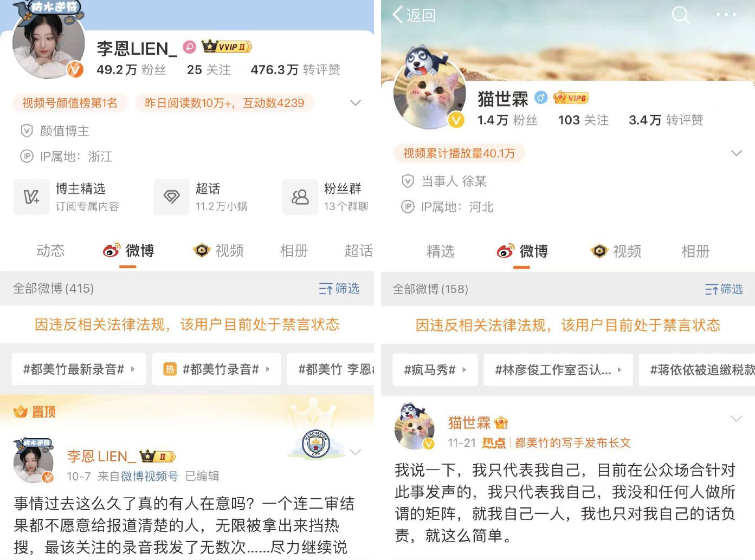Open the three-dot more options menu
This screenshot has height=560, width=755.
(726, 15)
